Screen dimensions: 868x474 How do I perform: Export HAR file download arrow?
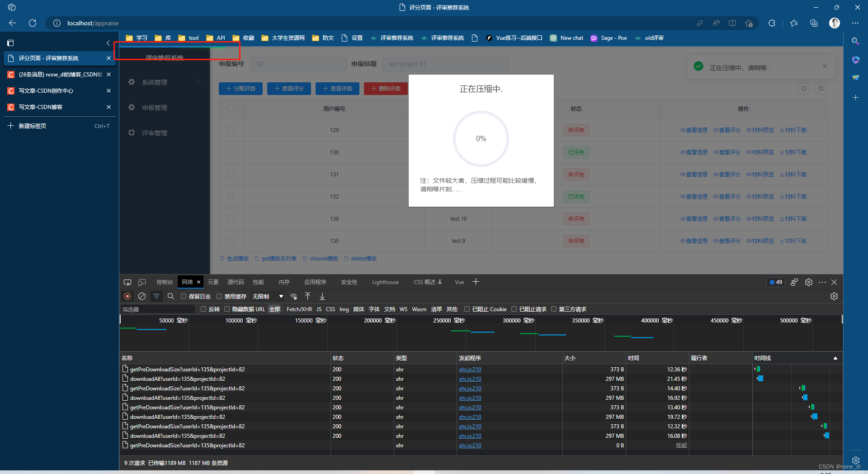click(x=322, y=296)
